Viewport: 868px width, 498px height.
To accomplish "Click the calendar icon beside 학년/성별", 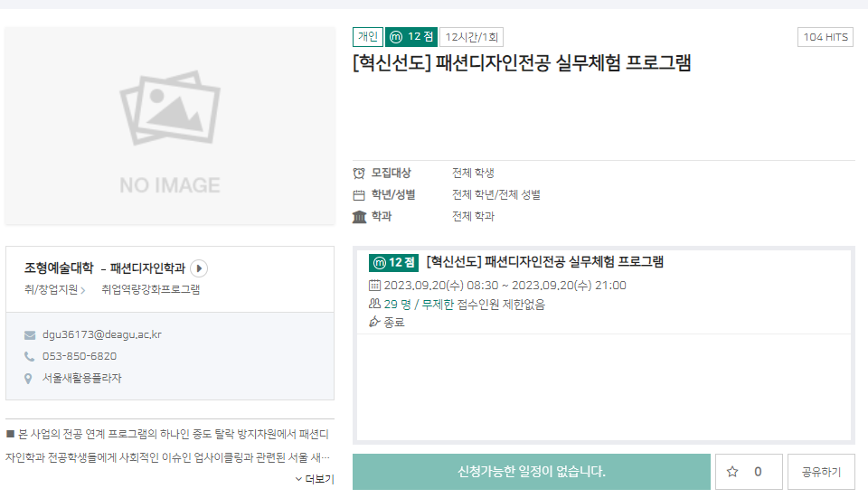I will click(359, 195).
